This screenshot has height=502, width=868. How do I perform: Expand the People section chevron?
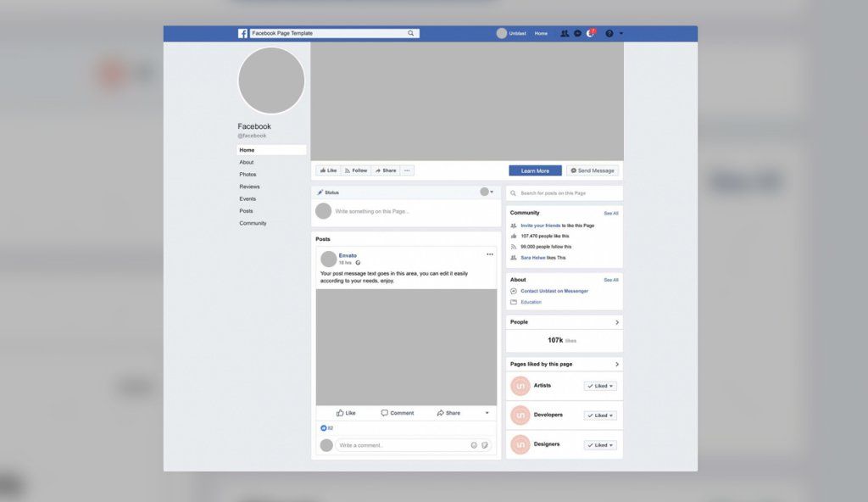[617, 322]
